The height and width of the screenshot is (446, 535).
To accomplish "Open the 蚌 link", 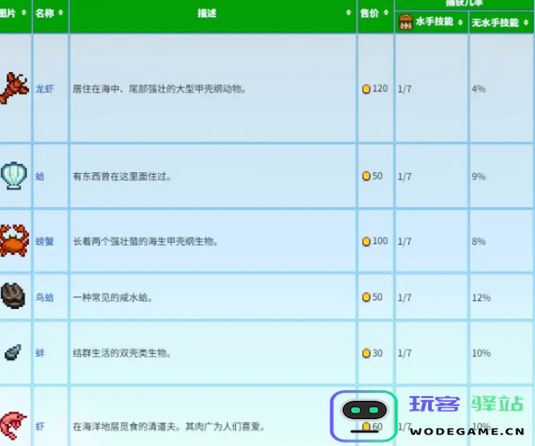I will click(40, 353).
